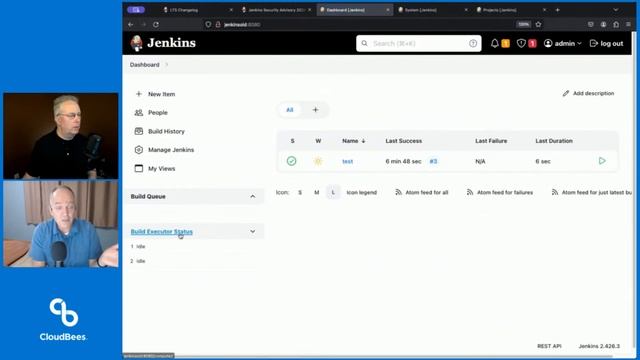
Task: Bookmark this page with the star icon
Action: point(538,24)
